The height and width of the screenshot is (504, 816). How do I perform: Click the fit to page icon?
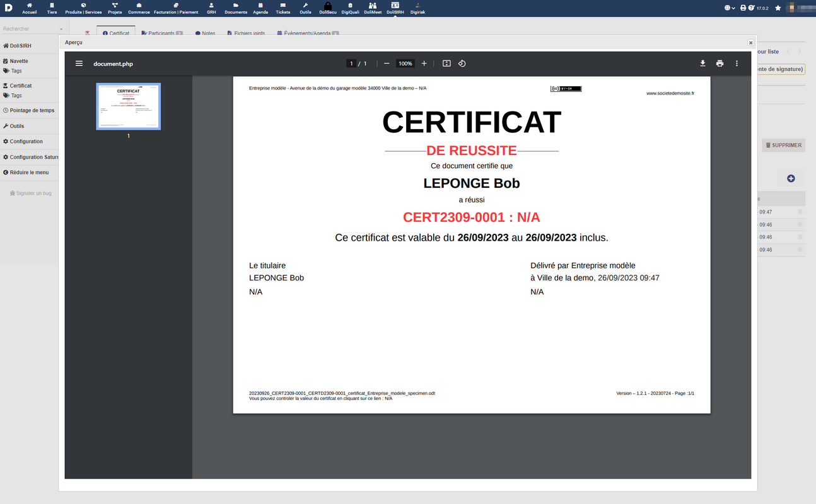point(446,64)
